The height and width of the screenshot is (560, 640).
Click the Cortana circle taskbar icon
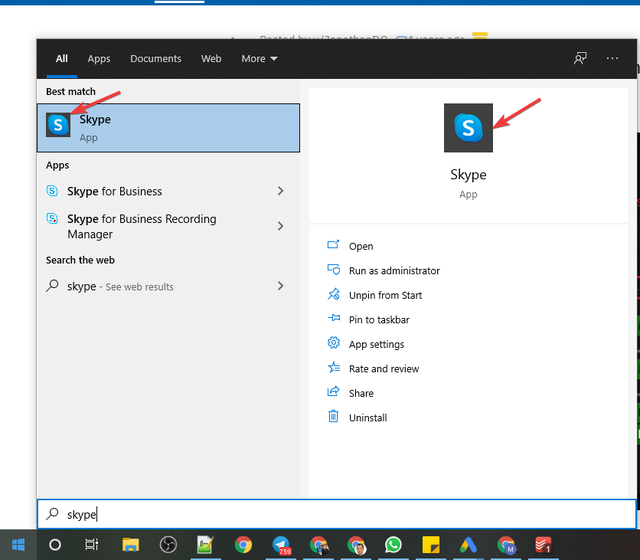pyautogui.click(x=55, y=544)
